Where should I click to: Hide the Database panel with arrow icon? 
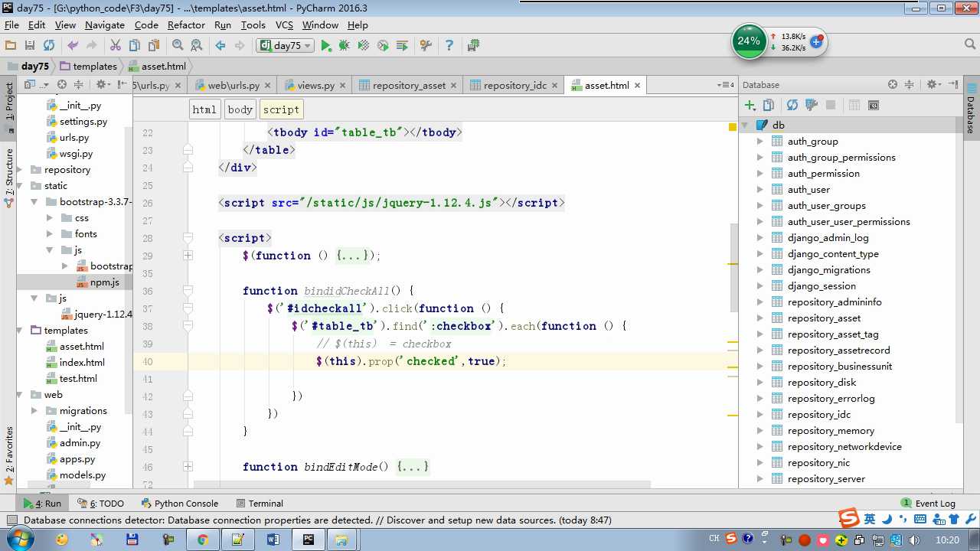tap(953, 85)
